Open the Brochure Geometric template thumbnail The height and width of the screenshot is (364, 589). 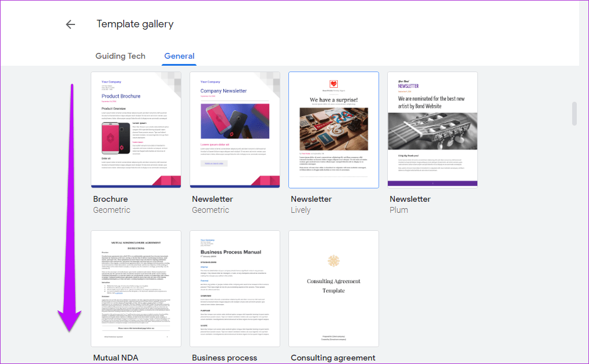point(136,130)
